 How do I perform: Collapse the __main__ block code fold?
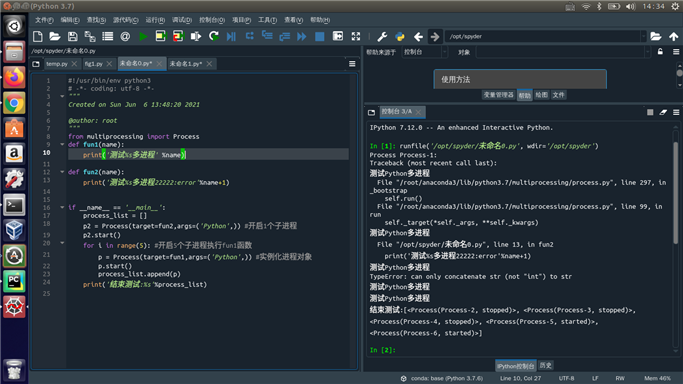(x=62, y=208)
